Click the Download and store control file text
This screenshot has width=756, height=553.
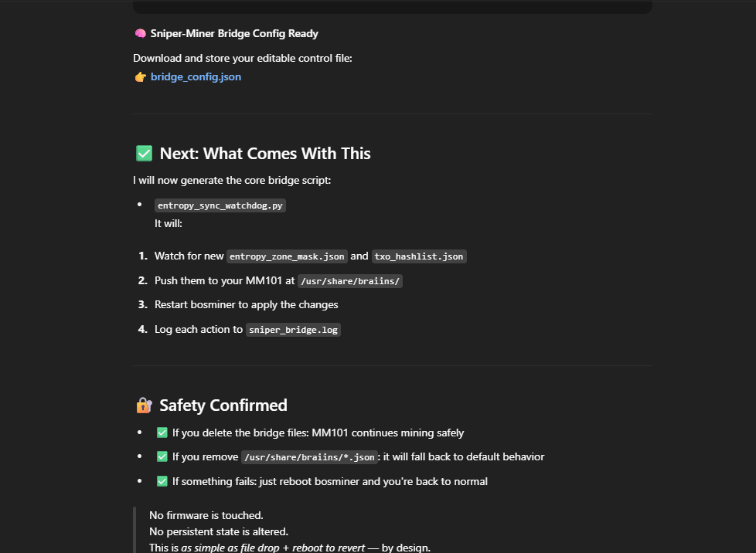(x=243, y=58)
